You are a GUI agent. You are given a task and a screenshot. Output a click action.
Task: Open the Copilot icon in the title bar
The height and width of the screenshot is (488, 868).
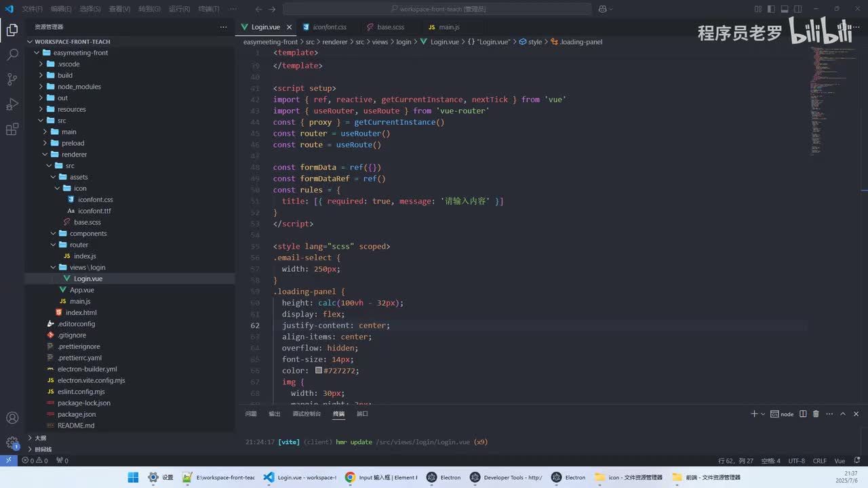pyautogui.click(x=603, y=9)
